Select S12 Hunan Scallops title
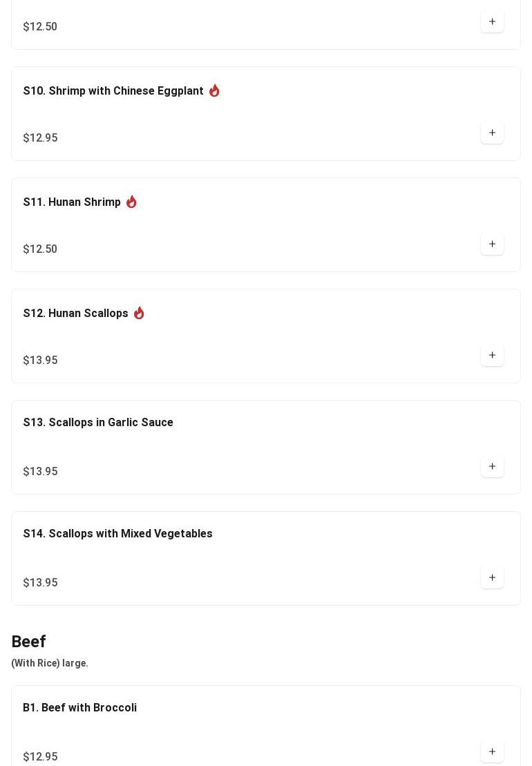532x766 pixels. [76, 314]
